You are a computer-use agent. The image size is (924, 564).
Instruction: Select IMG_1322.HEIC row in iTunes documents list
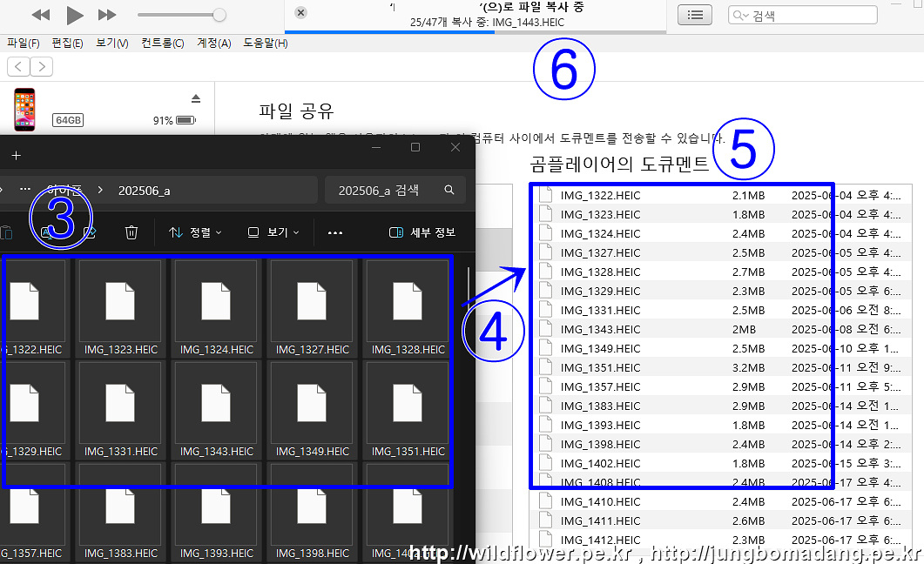(720, 195)
